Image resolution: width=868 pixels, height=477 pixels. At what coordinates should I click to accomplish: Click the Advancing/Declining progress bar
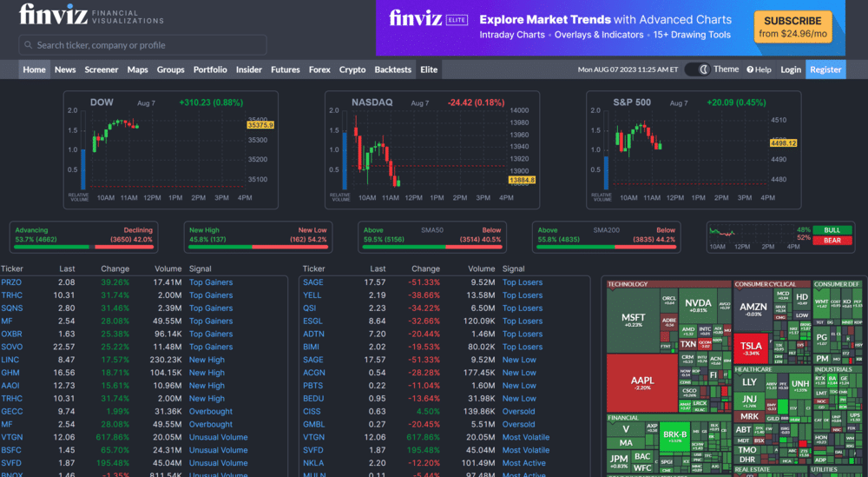[83, 247]
